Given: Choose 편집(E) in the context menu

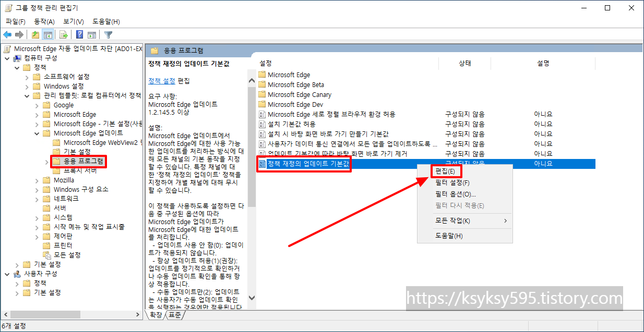Looking at the screenshot, I should click(445, 171).
